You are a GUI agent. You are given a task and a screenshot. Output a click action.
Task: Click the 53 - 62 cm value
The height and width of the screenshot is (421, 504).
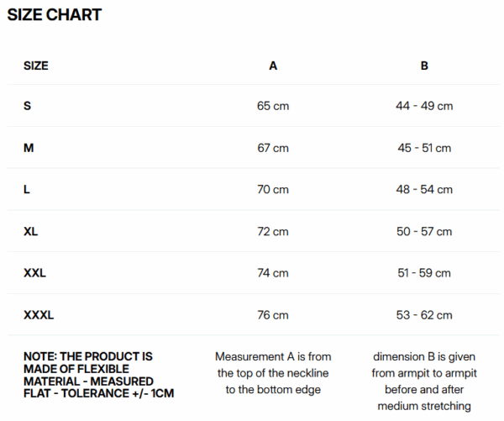coord(424,315)
